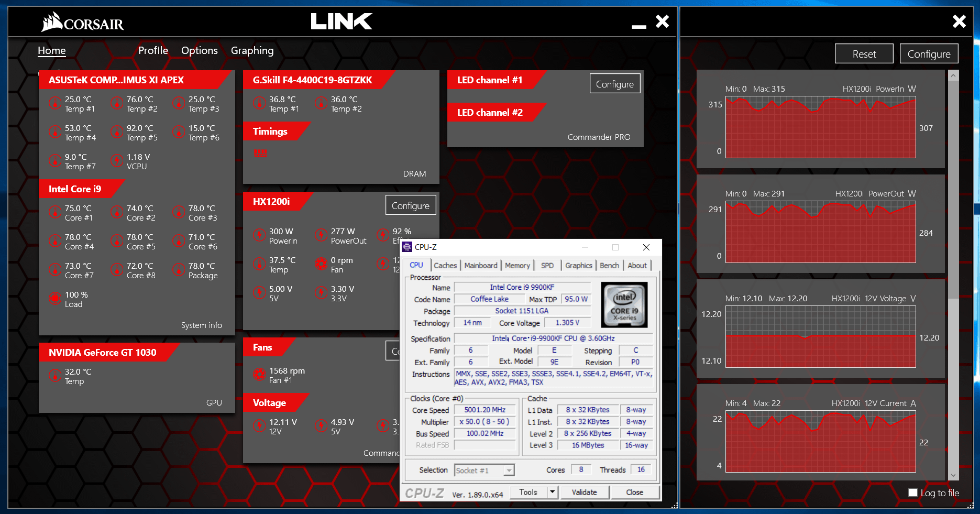The image size is (980, 514).
Task: Click the Core #6 temperature icon
Action: pyautogui.click(x=179, y=241)
